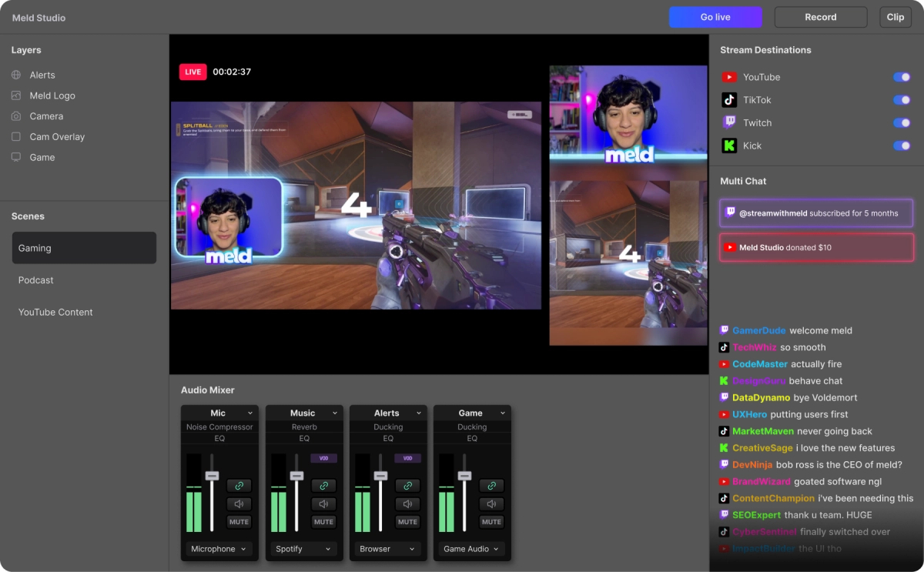Click the horizontal gameplay preview canvas
The height and width of the screenshot is (572, 924).
tap(357, 206)
